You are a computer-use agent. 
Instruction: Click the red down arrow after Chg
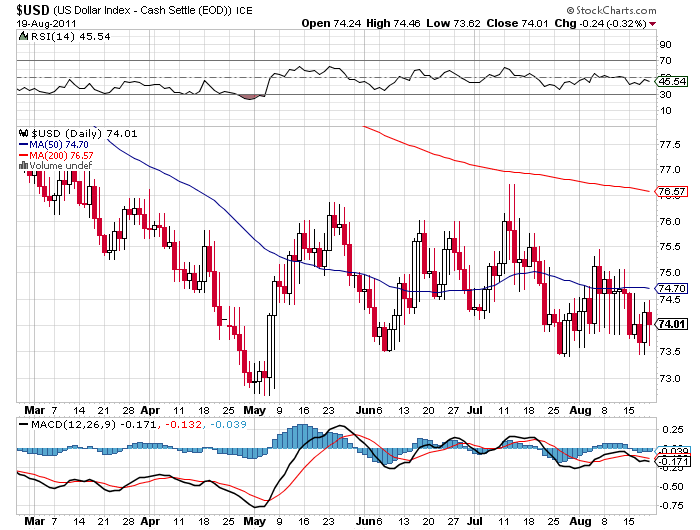653,23
